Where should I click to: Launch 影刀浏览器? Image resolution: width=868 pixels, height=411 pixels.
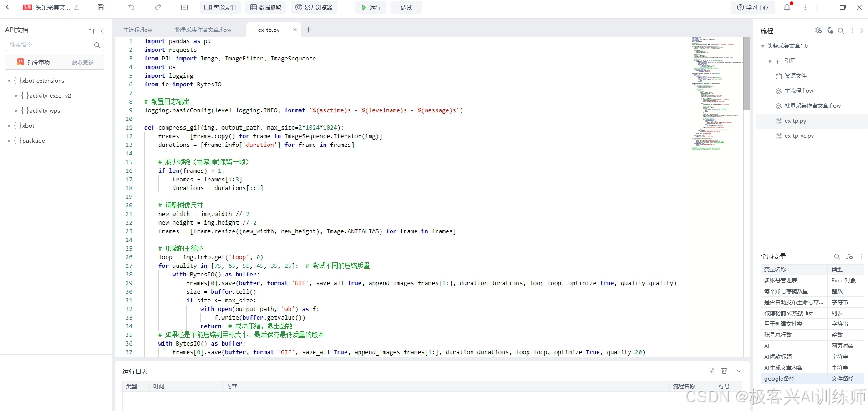(x=314, y=7)
